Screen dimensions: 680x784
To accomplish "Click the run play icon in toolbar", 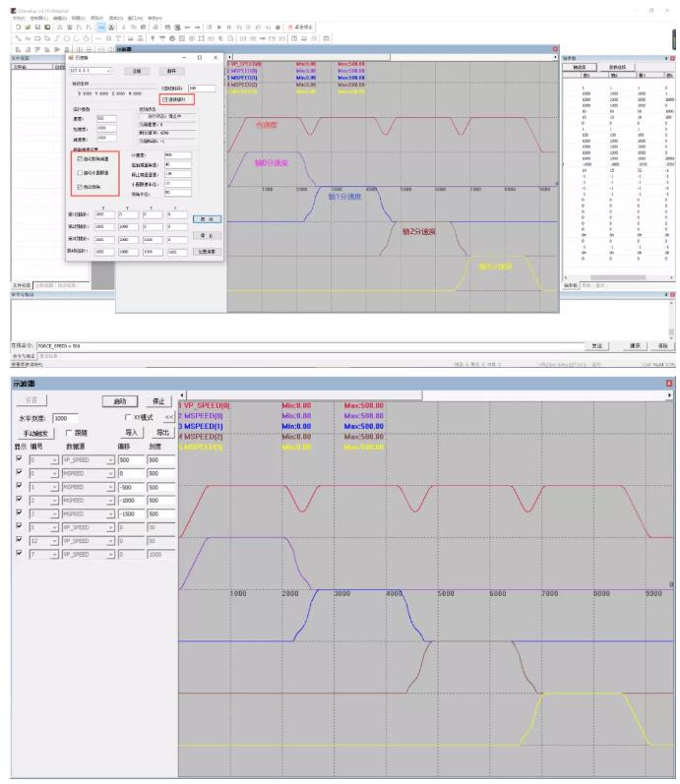I will 219,27.
